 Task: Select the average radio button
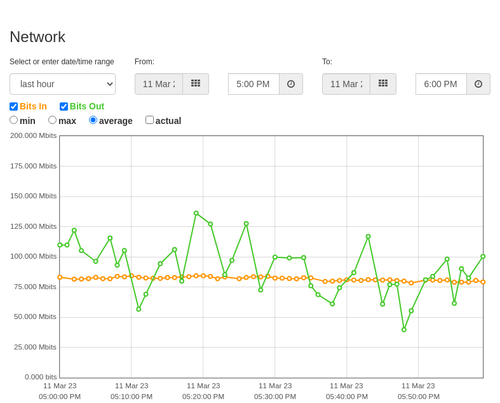point(93,120)
